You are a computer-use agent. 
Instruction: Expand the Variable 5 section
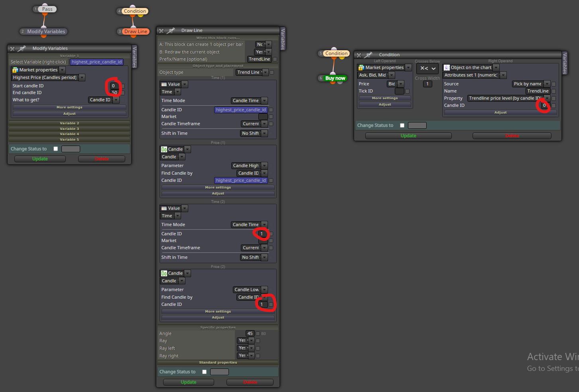click(69, 140)
